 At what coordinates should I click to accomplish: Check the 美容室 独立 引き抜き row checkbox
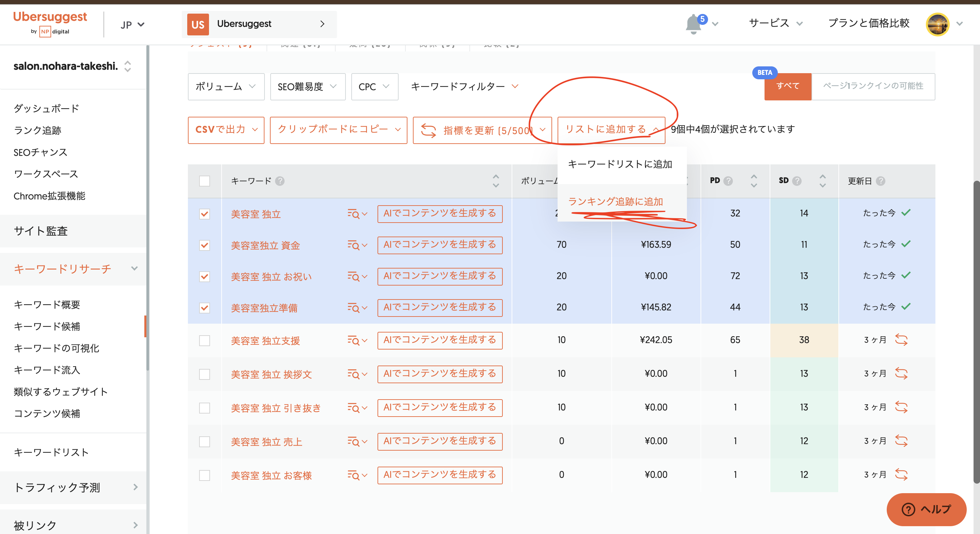pos(204,408)
